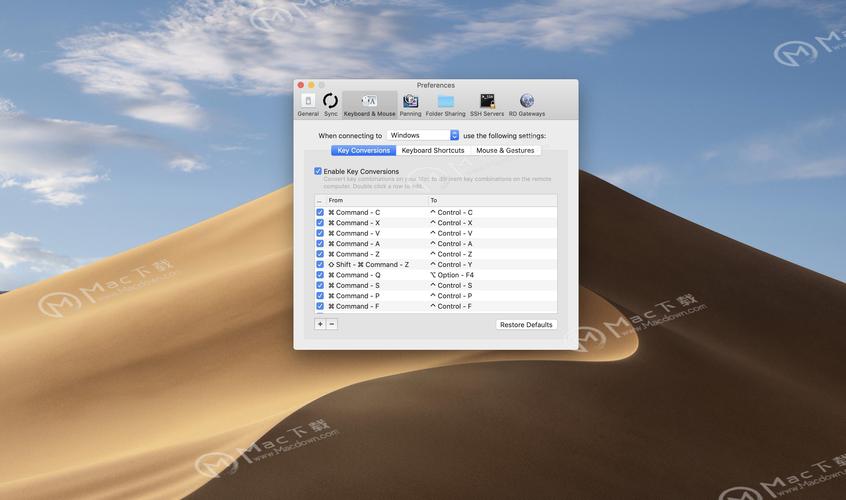Open the RD Gateways preferences
Screen dimensions: 846x500
tap(527, 104)
